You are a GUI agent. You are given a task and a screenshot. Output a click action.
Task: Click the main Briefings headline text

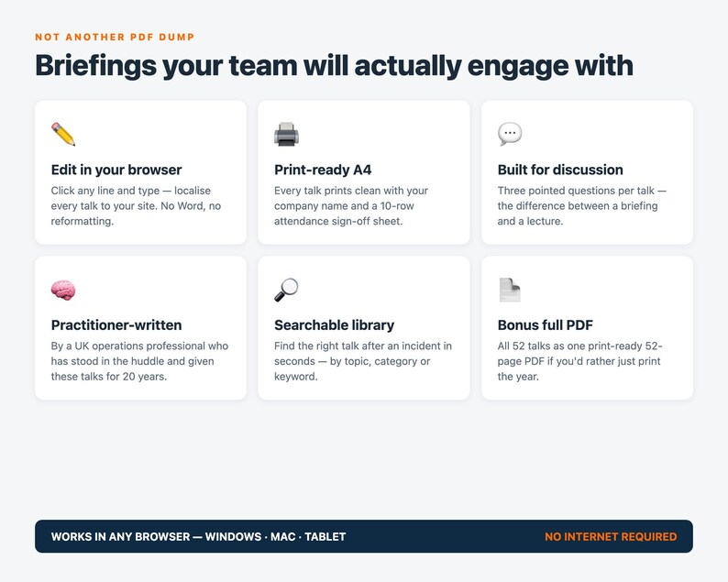334,65
